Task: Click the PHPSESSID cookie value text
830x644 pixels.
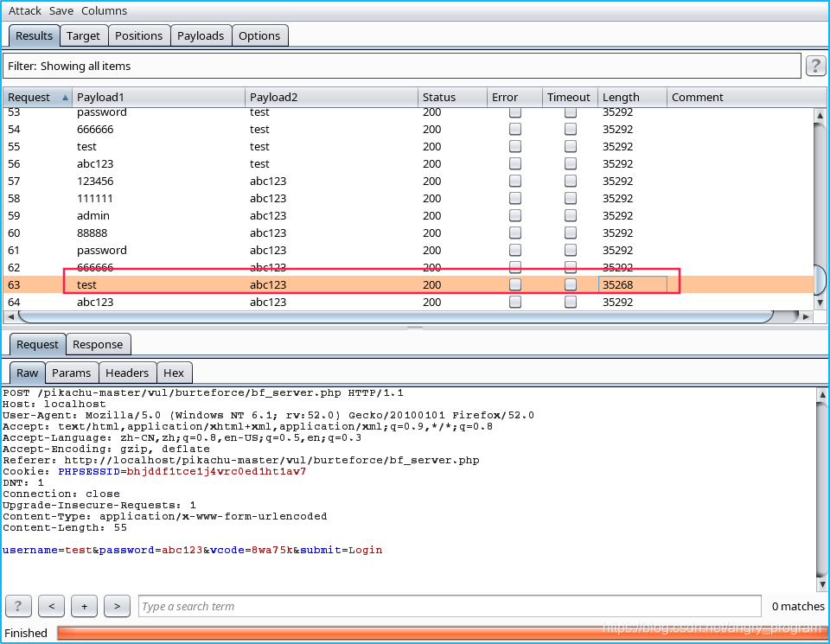Action: [216, 471]
